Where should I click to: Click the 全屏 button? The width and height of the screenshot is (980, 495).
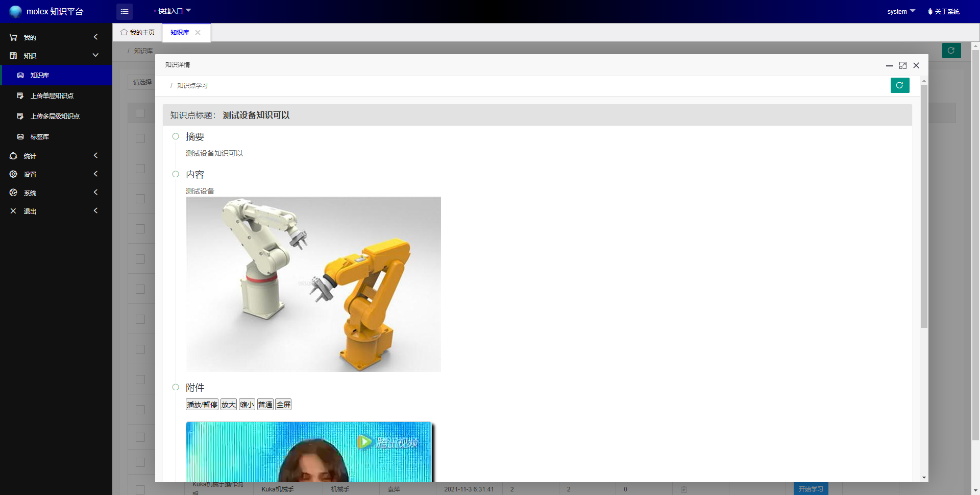[284, 405]
